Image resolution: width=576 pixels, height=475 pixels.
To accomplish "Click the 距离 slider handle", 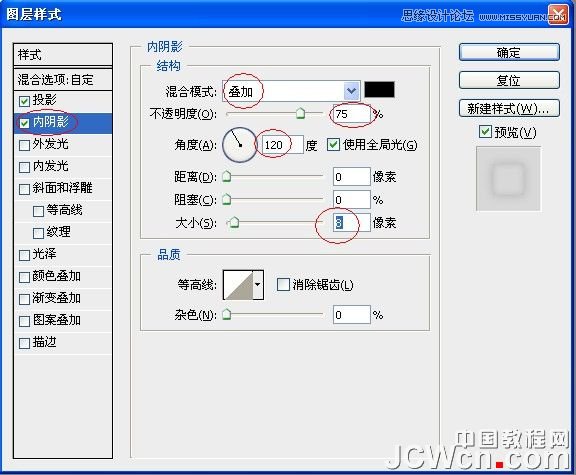I will click(x=227, y=177).
